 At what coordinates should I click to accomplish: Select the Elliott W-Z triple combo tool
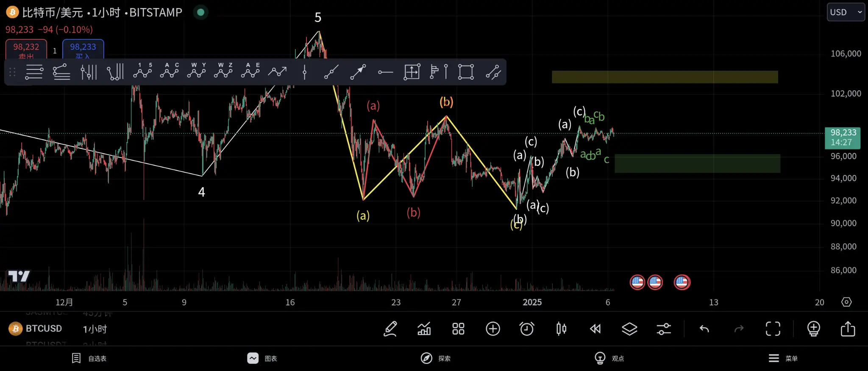[223, 71]
